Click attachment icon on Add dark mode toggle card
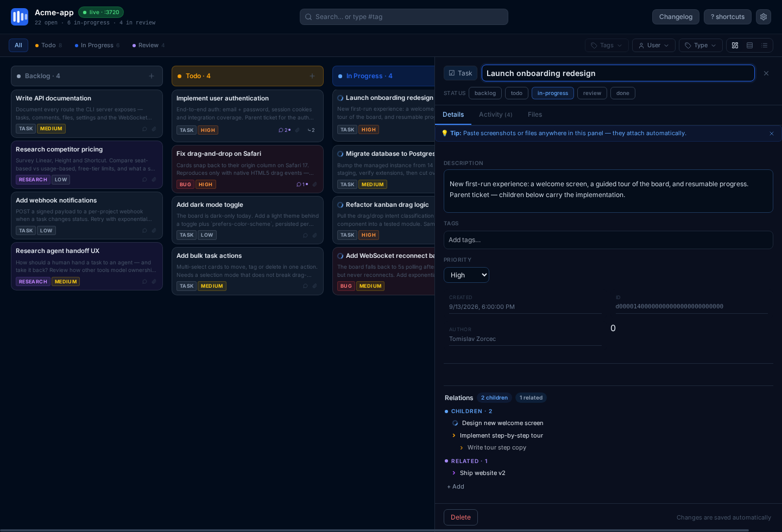Viewport: 782px width, 532px height. click(x=314, y=235)
